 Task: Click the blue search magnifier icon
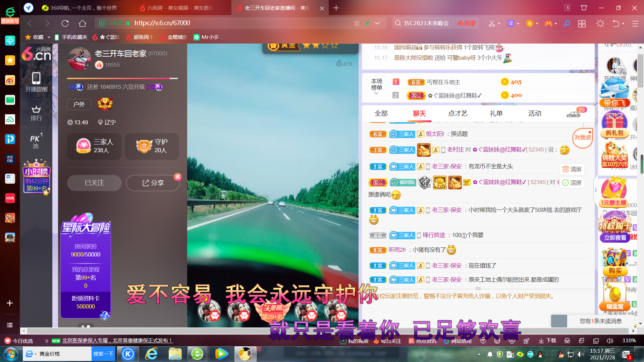[567, 23]
